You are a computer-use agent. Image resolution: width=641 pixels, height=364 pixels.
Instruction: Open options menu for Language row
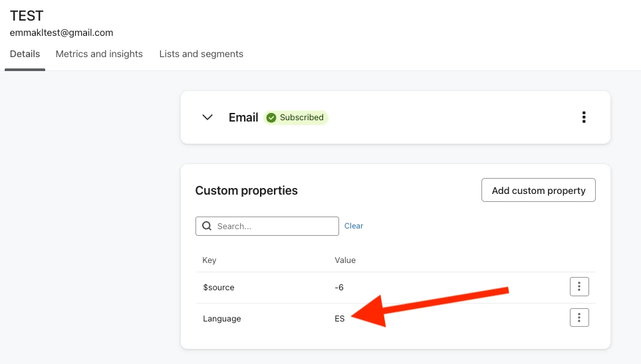click(579, 318)
